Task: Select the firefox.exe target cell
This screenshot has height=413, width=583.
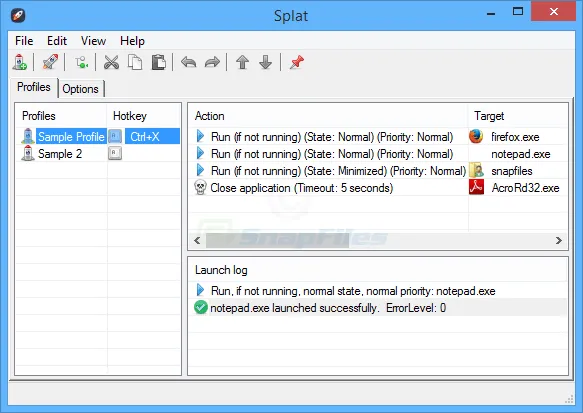Action: coord(515,136)
